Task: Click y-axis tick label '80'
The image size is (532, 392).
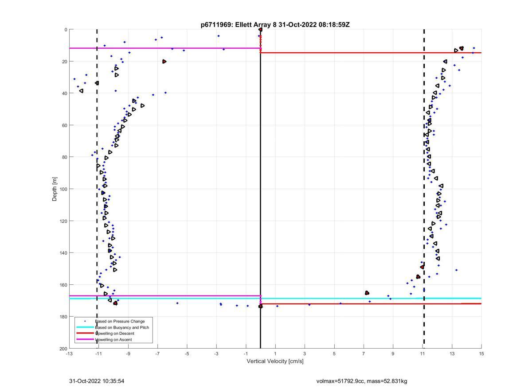Action: point(64,157)
